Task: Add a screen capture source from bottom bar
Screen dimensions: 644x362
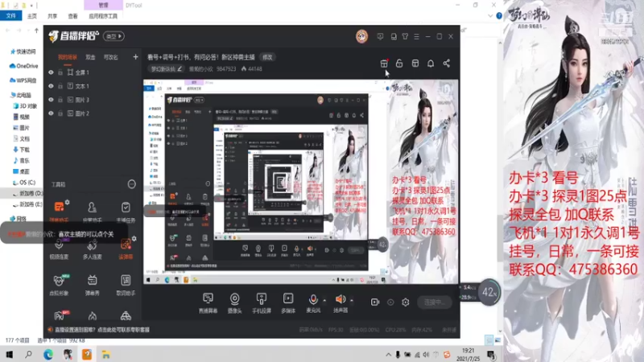Action: 208,303
